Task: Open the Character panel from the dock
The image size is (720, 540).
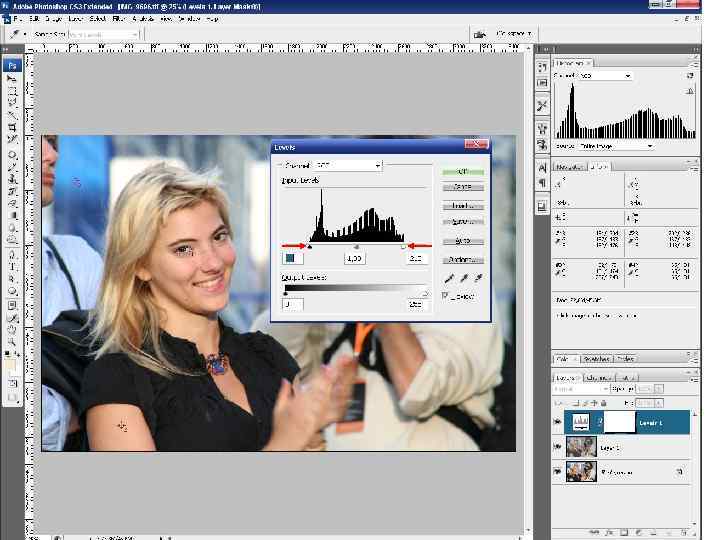Action: pos(542,168)
